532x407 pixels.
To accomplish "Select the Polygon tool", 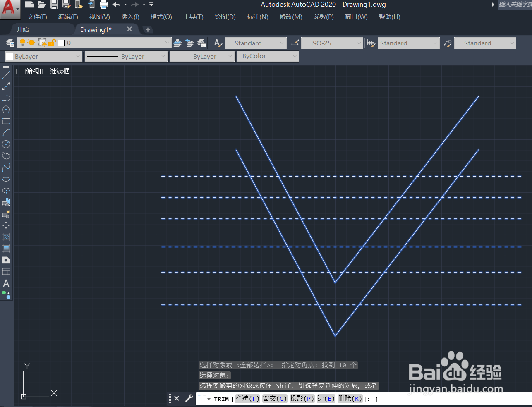I will [x=6, y=110].
